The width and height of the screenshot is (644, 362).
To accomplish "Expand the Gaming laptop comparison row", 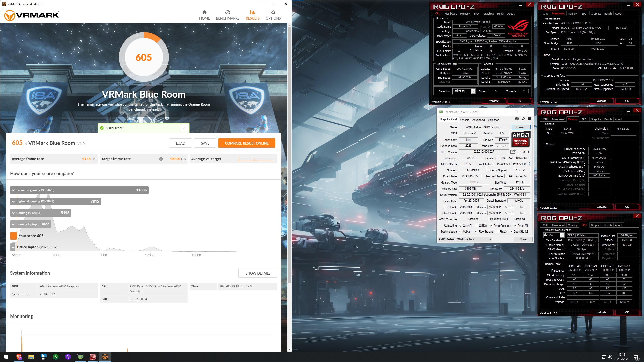I will coord(30,224).
